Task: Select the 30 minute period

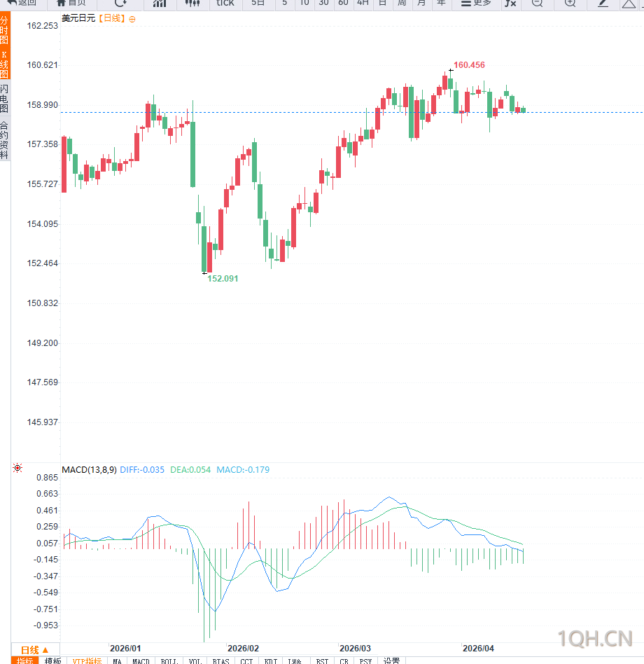Action: [323, 3]
